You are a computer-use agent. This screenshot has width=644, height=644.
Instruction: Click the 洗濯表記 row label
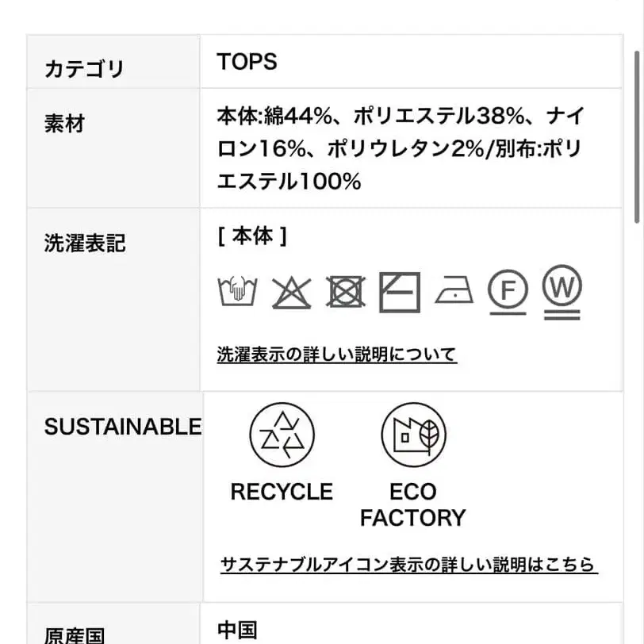coord(85,243)
